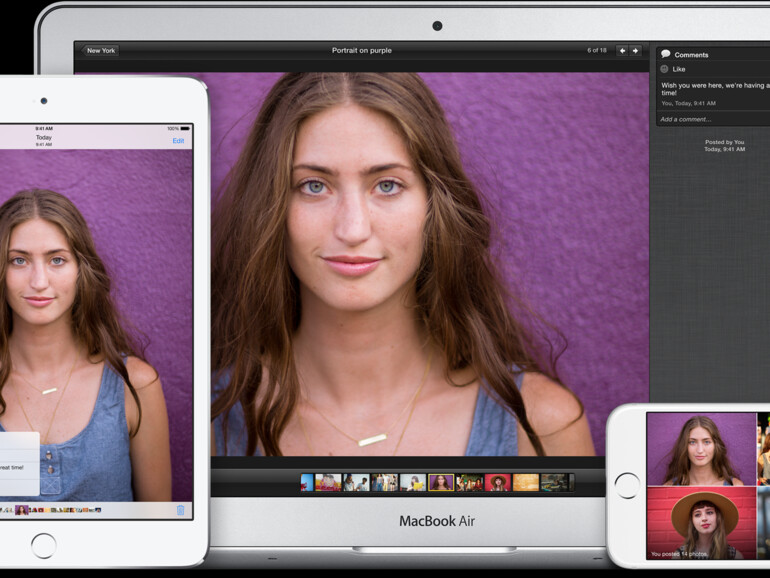Screen dimensions: 770x578
Task: Tap the iPad battery status icon
Action: tap(185, 129)
